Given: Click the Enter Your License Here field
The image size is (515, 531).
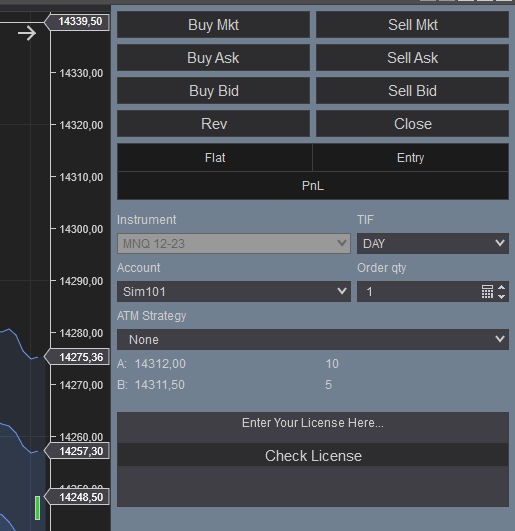Looking at the screenshot, I should point(313,423).
